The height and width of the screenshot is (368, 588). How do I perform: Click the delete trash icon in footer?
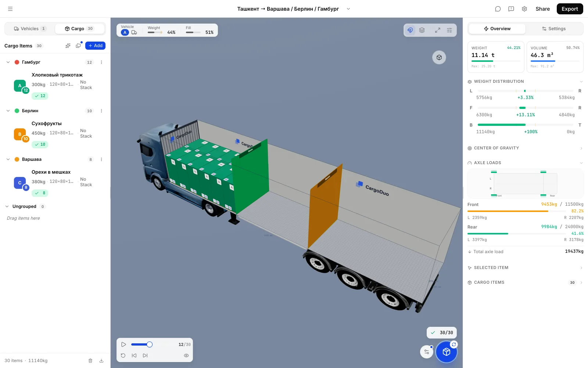tap(90, 361)
